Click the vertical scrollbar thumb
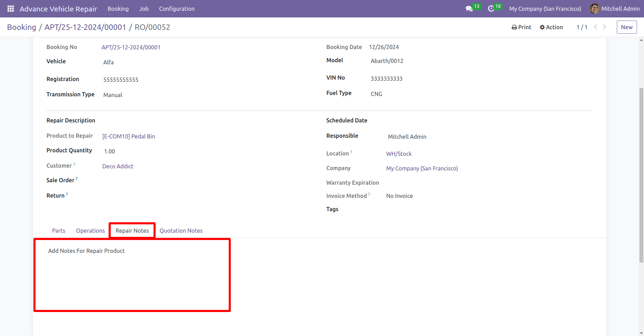Image resolution: width=644 pixels, height=336 pixels. (641, 175)
